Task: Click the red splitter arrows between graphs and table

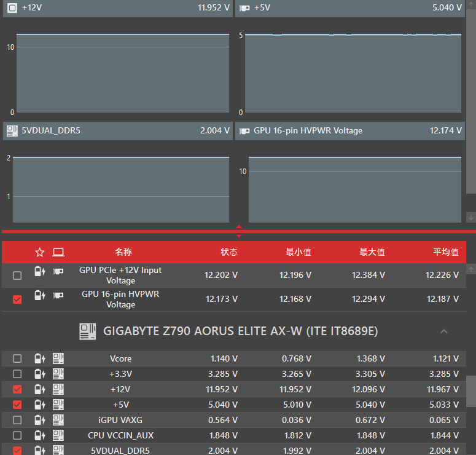Action: click(x=239, y=231)
